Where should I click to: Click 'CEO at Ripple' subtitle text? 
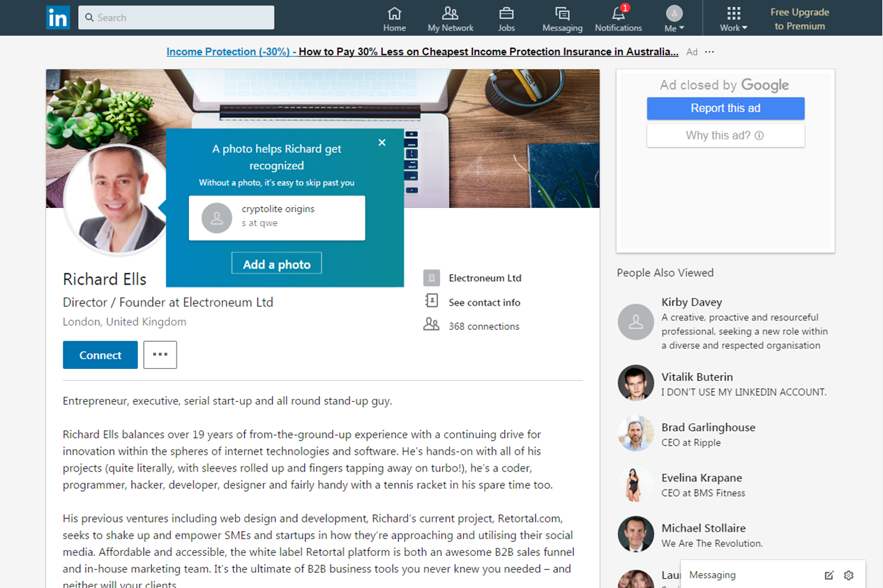click(x=691, y=442)
